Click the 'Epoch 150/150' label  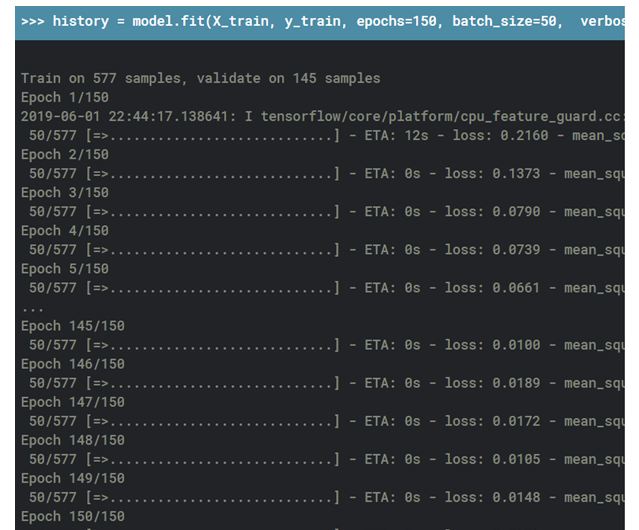coord(72,516)
